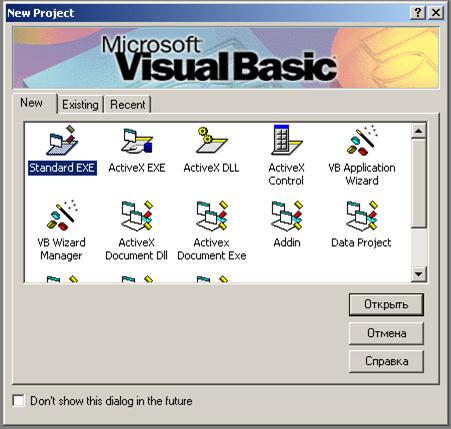Click the scrollbar thumb in project list
This screenshot has width=451, height=429.
418,183
